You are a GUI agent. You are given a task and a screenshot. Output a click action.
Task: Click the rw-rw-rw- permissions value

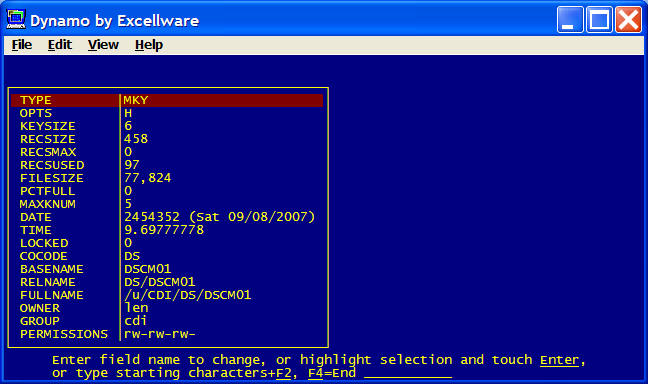pyautogui.click(x=160, y=334)
